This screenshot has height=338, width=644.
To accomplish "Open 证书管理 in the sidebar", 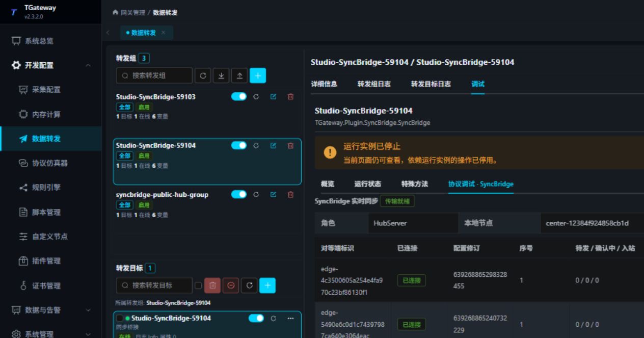I will pos(51,285).
